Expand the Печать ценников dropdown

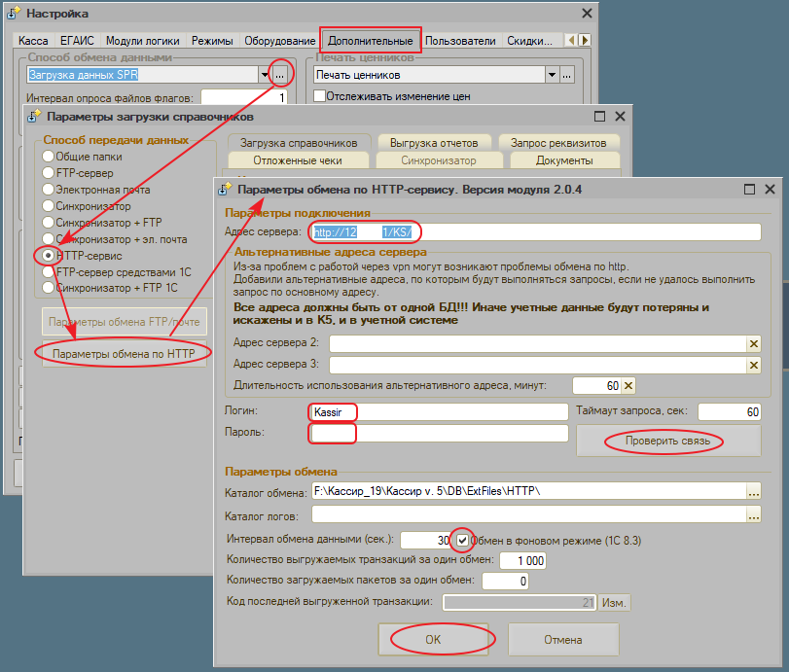click(552, 74)
